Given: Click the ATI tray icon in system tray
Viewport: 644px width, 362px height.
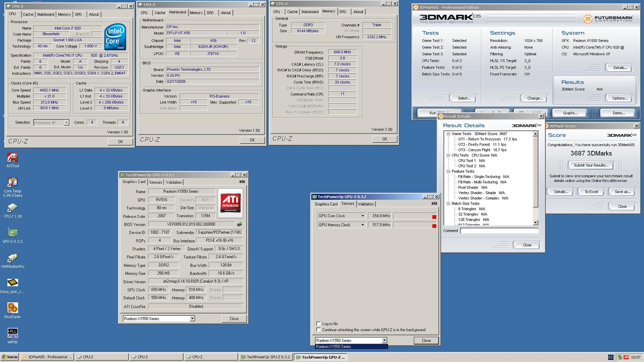Looking at the screenshot, I should (x=626, y=357).
